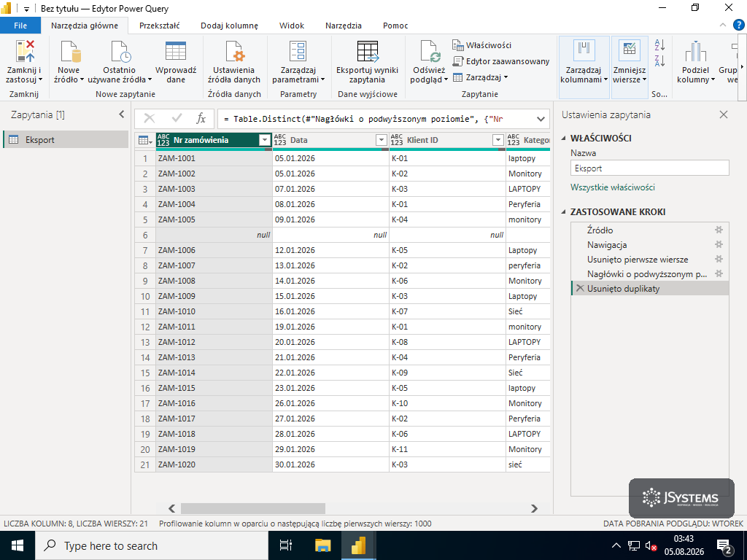Viewport: 747px width, 560px height.
Task: Open gear settings for Nawigacja step
Action: click(x=719, y=244)
